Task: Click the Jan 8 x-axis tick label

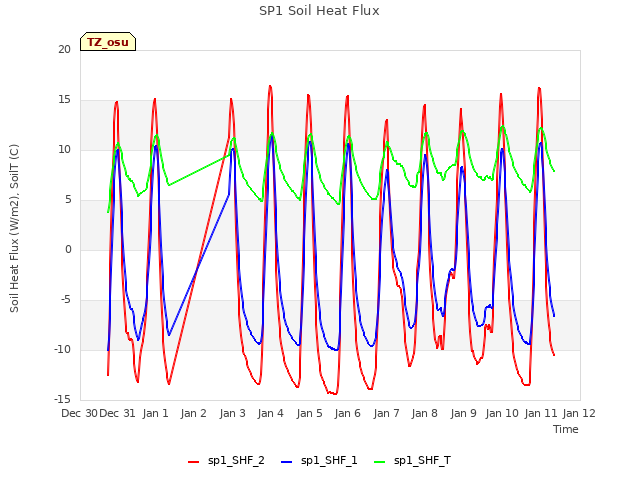Action: 424,413
